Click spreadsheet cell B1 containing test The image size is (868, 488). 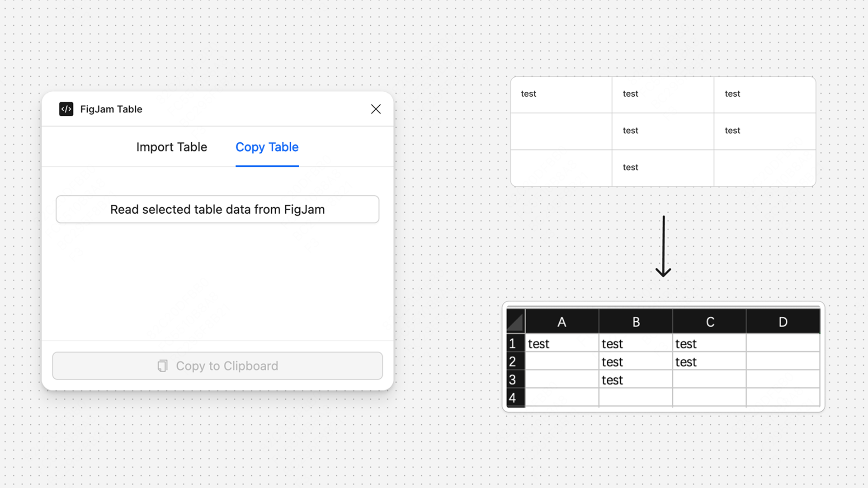(x=636, y=343)
